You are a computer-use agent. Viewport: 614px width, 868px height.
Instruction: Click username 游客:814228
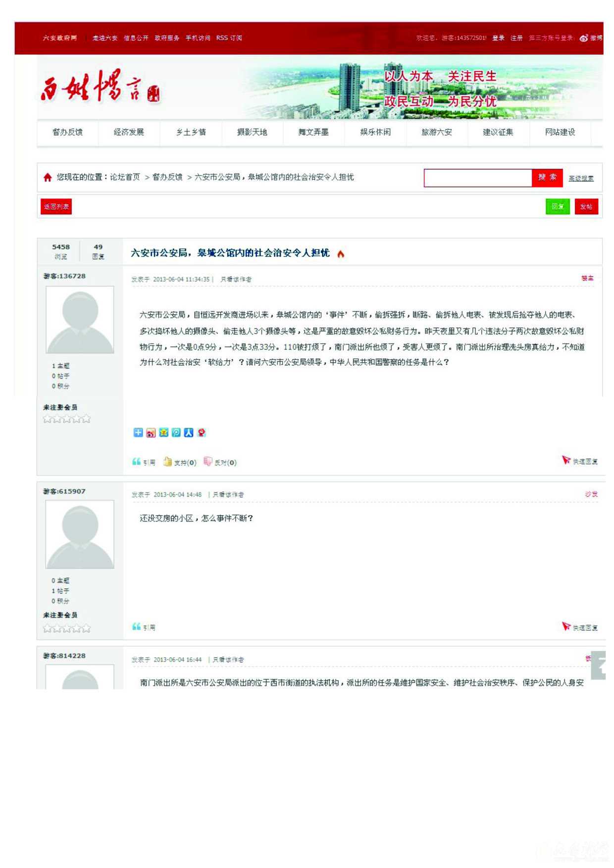[x=64, y=656]
